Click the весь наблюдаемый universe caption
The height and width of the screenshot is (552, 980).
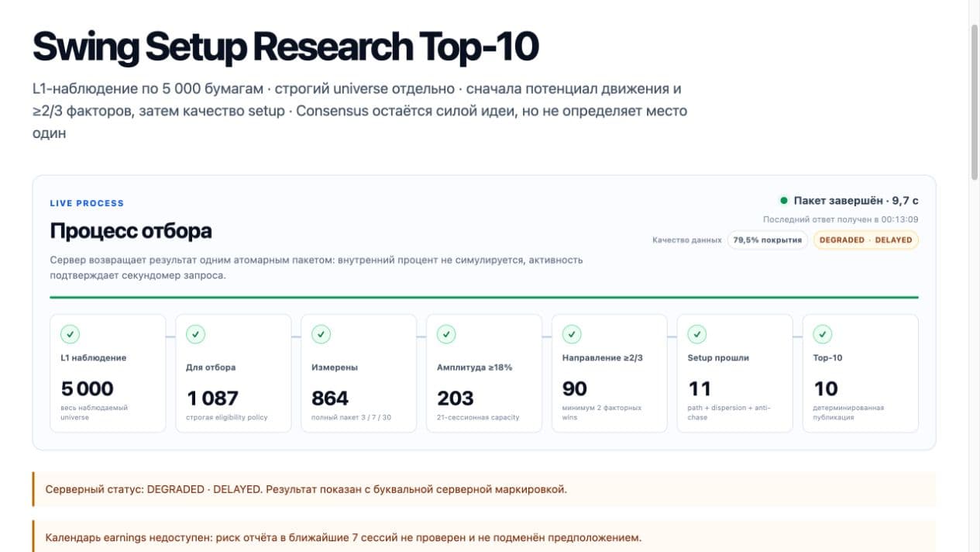[94, 412]
